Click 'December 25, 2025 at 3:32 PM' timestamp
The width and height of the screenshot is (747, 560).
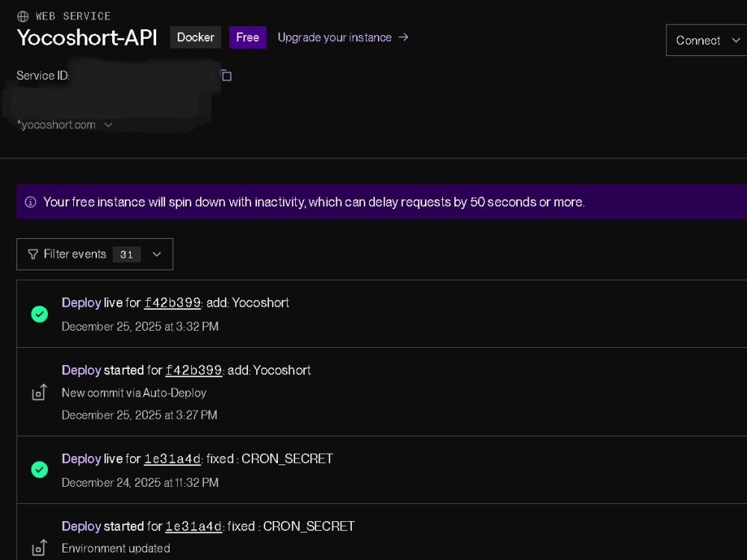click(x=140, y=327)
